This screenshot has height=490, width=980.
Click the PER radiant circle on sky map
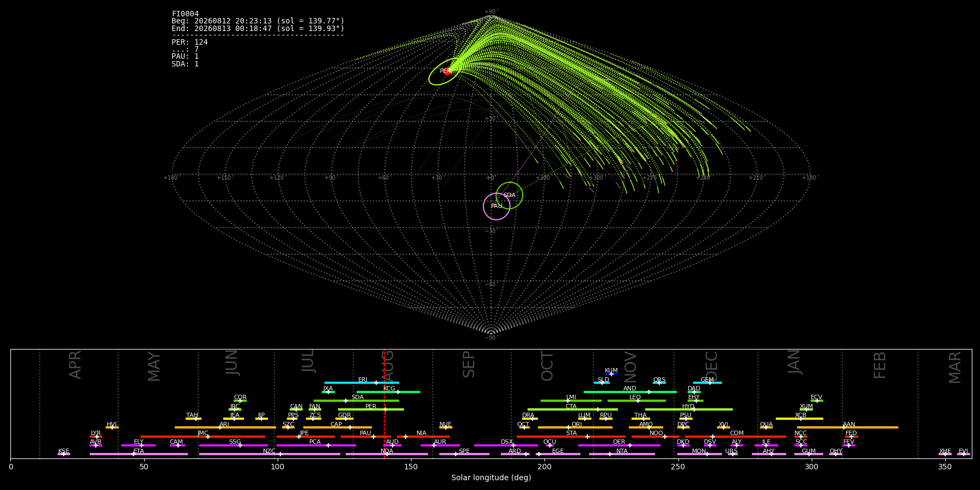[445, 71]
